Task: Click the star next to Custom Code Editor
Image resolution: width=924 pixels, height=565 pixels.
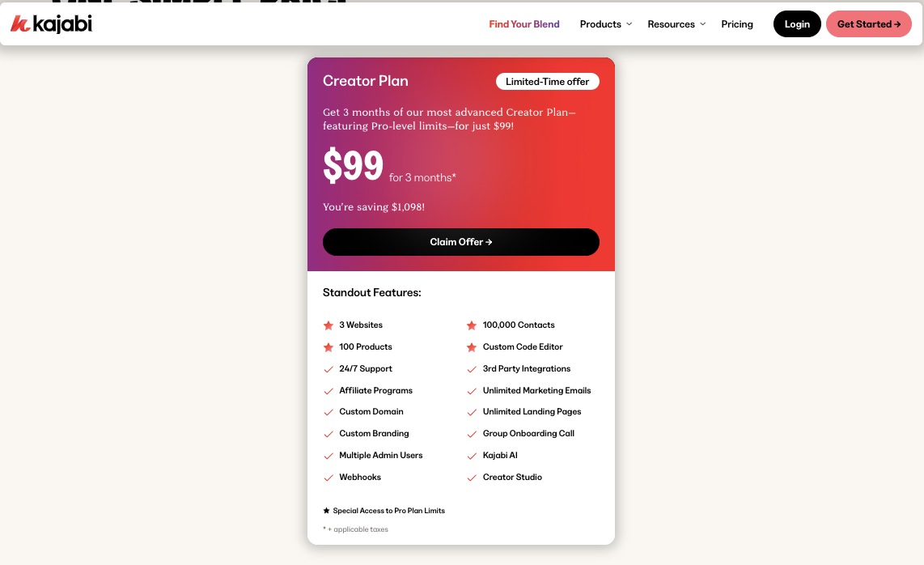Action: pyautogui.click(x=472, y=347)
